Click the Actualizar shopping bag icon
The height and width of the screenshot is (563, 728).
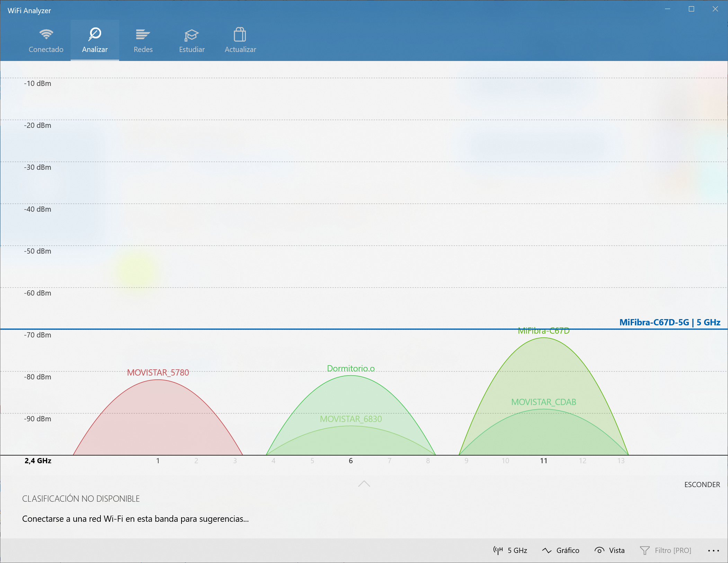[x=240, y=35]
